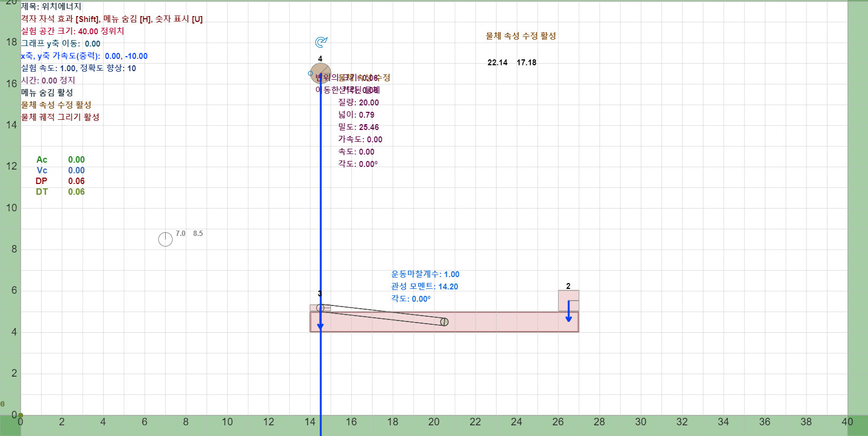This screenshot has height=436, width=868.
Task: Click the green 'Ac' label
Action: (42, 159)
